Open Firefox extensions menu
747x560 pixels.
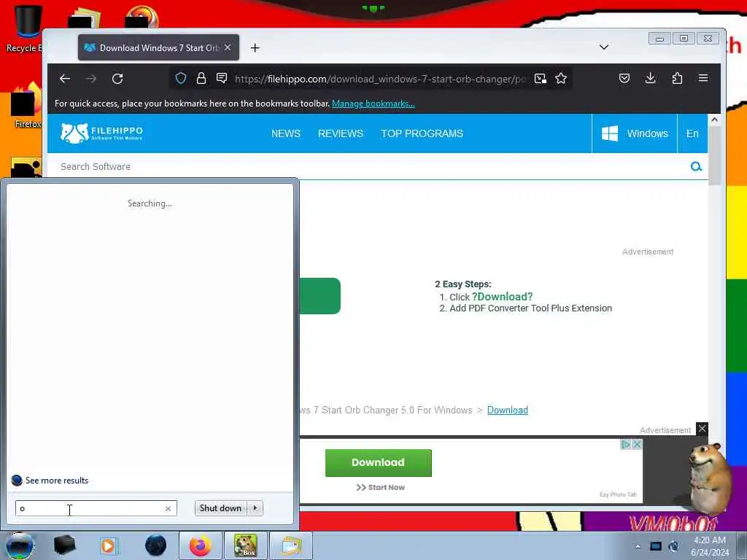pos(677,78)
